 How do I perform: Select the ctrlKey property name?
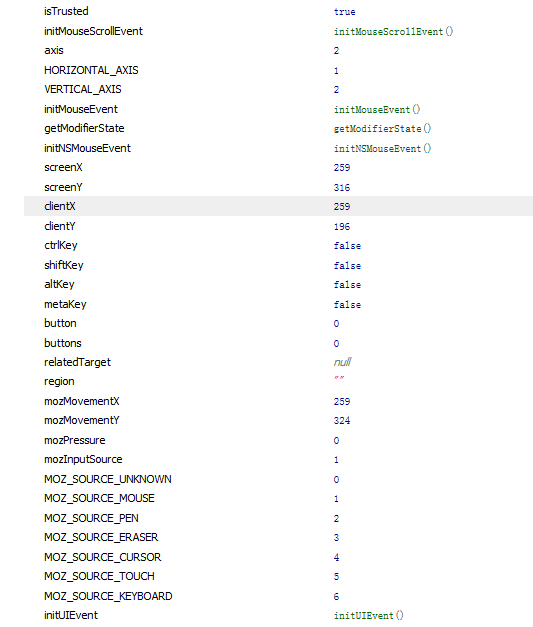click(61, 245)
